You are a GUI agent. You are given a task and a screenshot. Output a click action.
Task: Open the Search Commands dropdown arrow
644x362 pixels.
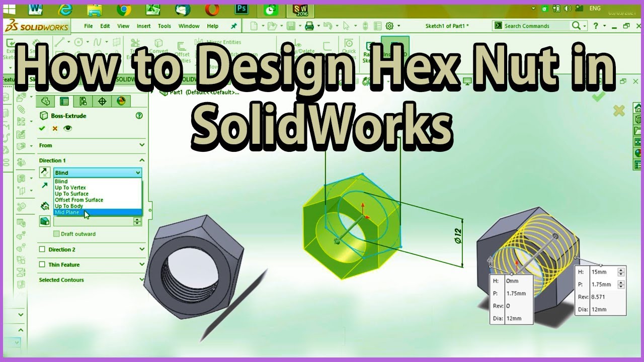click(586, 26)
